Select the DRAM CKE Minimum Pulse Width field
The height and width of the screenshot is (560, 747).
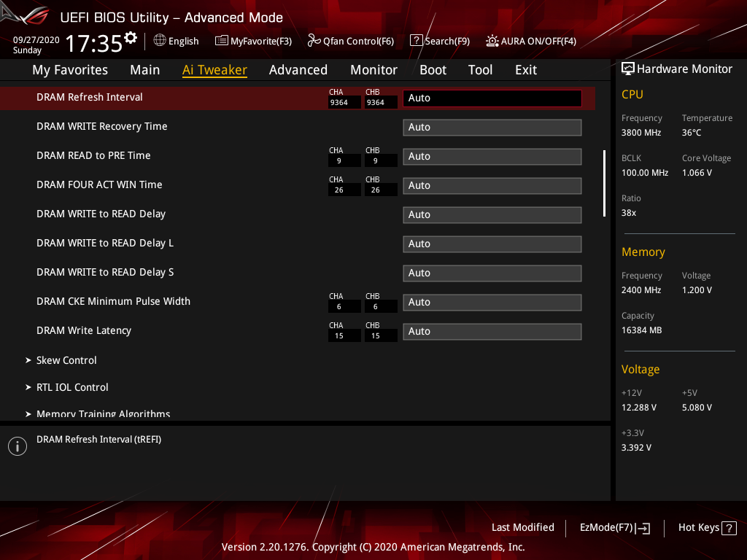click(492, 303)
